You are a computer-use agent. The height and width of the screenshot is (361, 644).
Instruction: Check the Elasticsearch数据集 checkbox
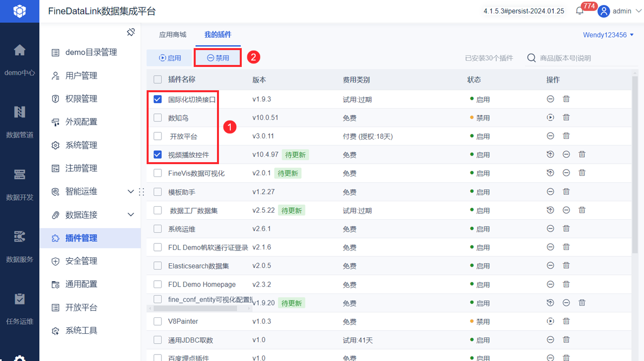tap(158, 266)
